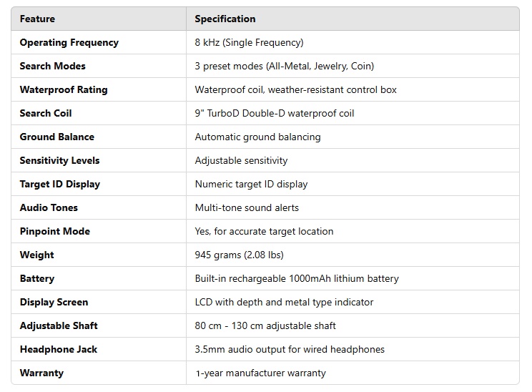Select the Waterproof Rating label
Viewport: 532px width, 392px height.
[64, 89]
